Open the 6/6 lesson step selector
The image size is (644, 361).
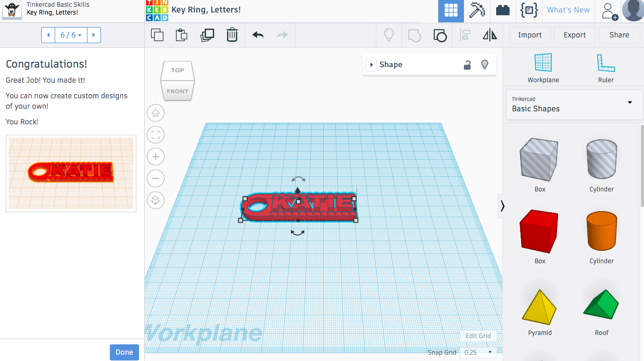71,35
